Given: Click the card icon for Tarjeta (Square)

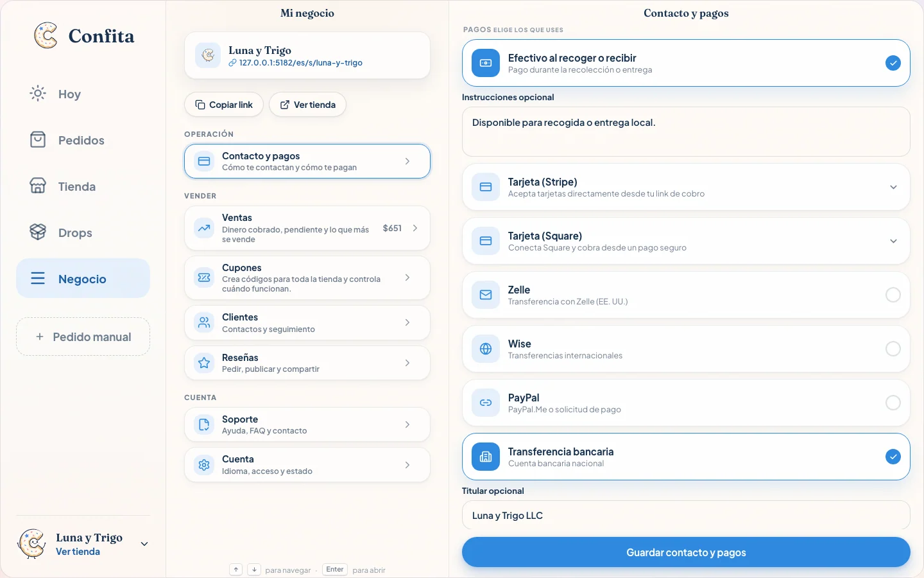Looking at the screenshot, I should tap(486, 241).
